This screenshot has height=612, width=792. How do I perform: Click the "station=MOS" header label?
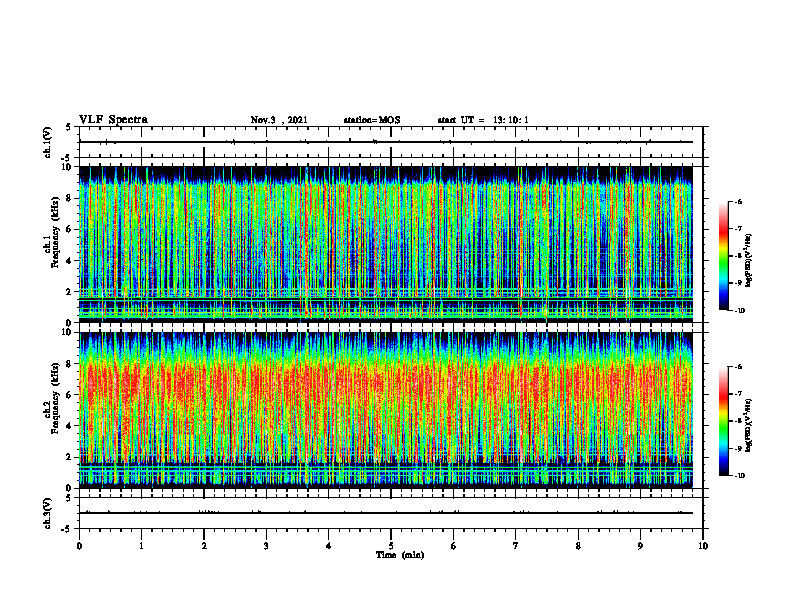tap(372, 120)
